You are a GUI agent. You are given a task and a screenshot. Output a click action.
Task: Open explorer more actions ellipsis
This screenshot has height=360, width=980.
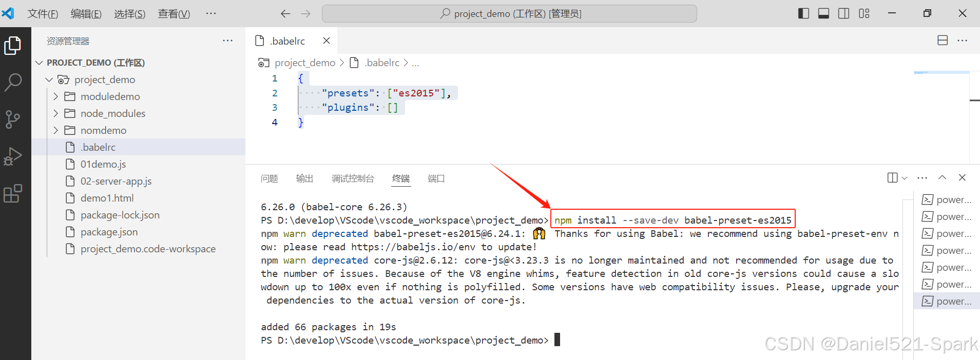click(x=227, y=41)
